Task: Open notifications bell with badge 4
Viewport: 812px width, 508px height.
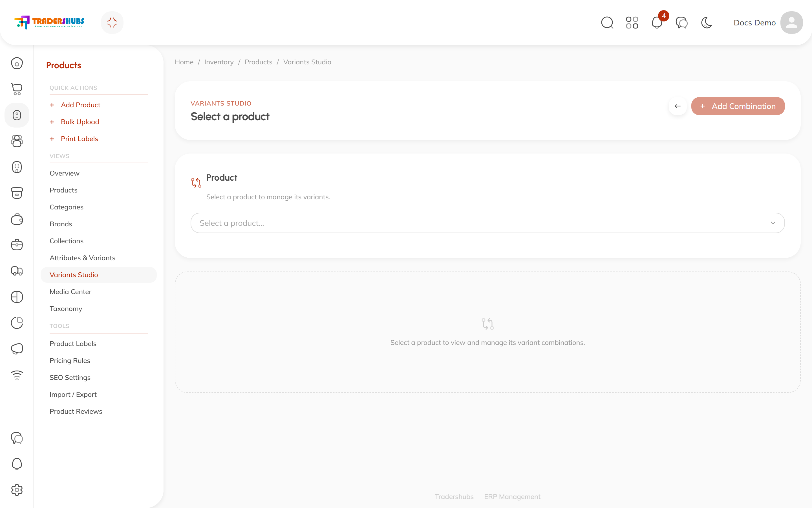Action: [x=657, y=23]
